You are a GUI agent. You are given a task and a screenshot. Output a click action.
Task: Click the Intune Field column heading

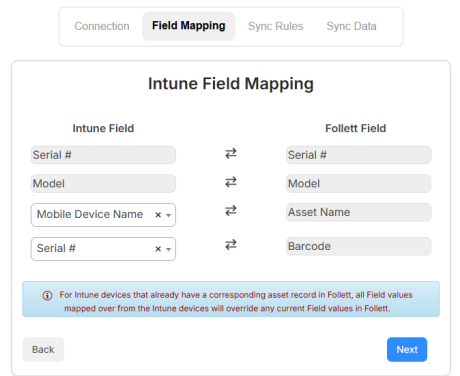tap(103, 128)
